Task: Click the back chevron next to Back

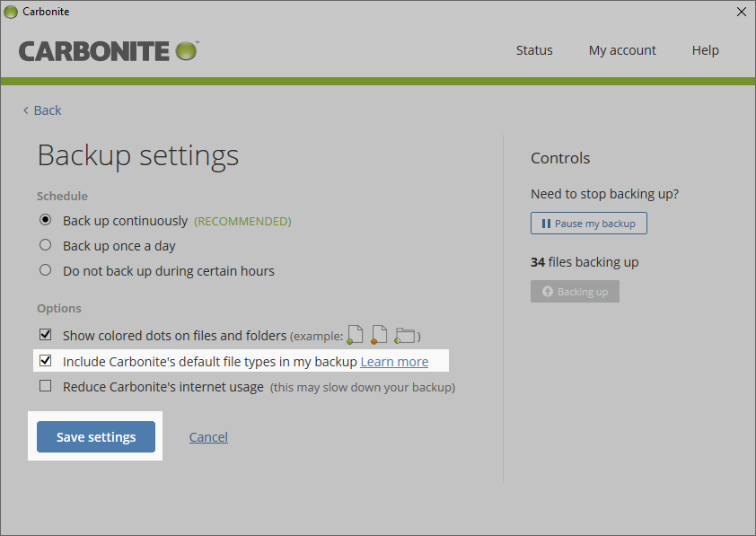Action: 25,110
